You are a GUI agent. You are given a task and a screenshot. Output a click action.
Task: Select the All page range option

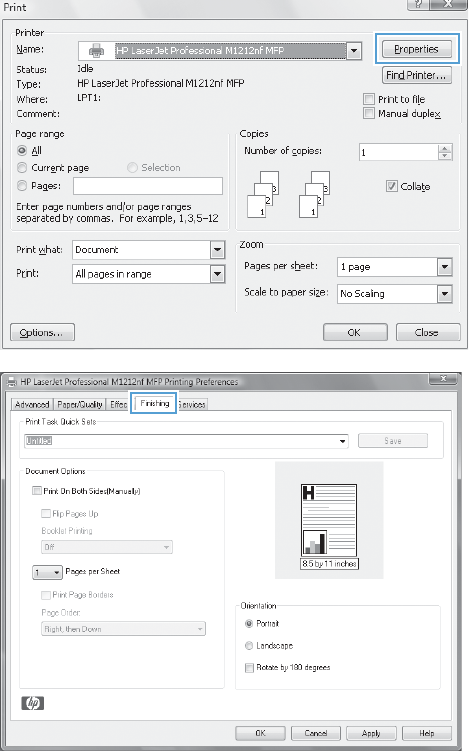[x=22, y=150]
